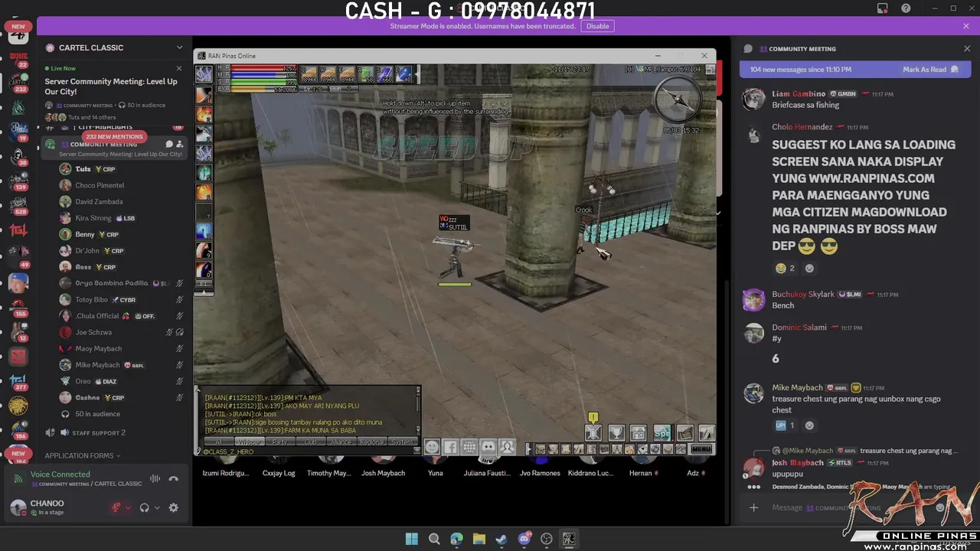Open File Explorer from taskbar
The image size is (980, 551).
click(479, 539)
